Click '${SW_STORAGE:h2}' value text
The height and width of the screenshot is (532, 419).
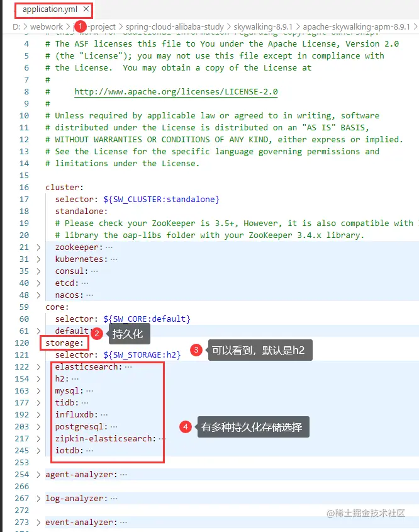pyautogui.click(x=142, y=355)
